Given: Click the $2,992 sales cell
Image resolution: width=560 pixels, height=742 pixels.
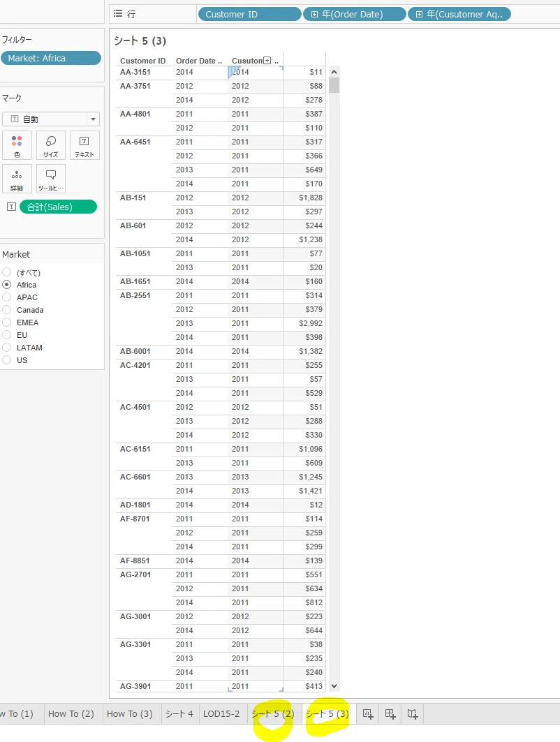Looking at the screenshot, I should (311, 323).
